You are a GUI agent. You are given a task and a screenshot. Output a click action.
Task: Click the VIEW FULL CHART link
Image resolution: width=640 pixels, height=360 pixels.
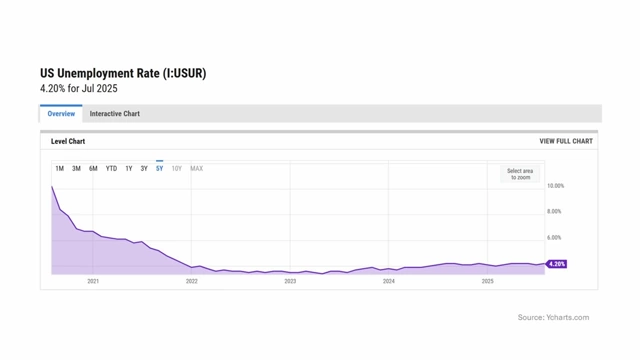point(566,141)
